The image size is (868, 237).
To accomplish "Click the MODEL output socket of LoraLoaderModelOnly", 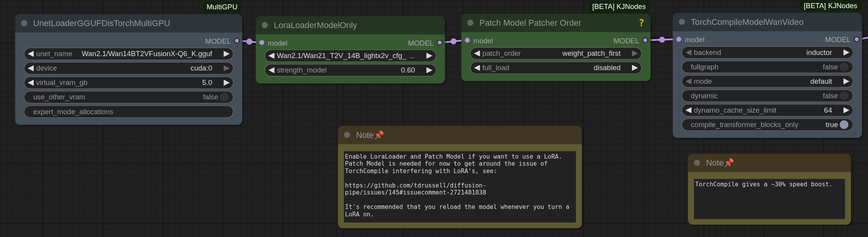I will 440,43.
